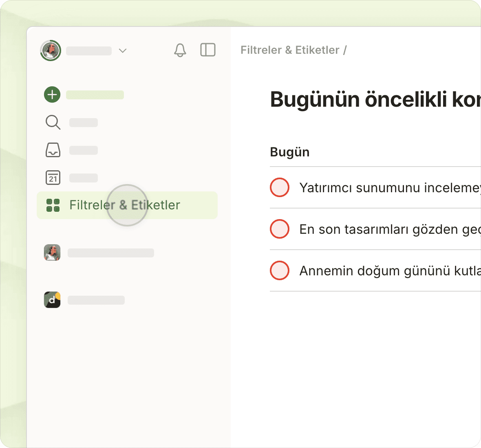Click the 'Bugün' section header

pos(290,152)
